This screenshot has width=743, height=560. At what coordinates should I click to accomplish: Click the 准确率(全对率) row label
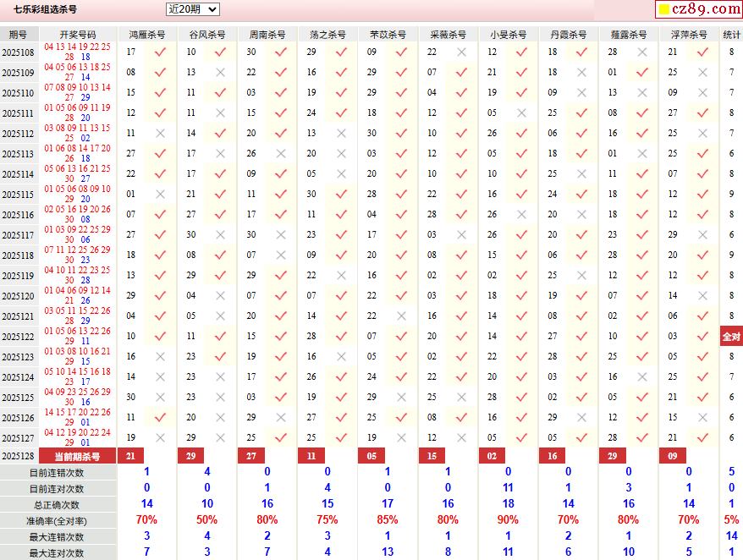click(57, 521)
